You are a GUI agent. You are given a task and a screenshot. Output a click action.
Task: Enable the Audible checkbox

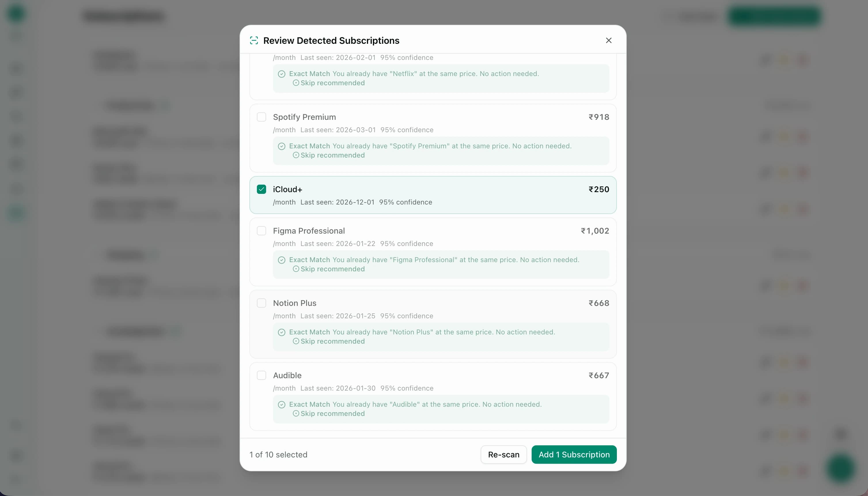[x=261, y=375]
